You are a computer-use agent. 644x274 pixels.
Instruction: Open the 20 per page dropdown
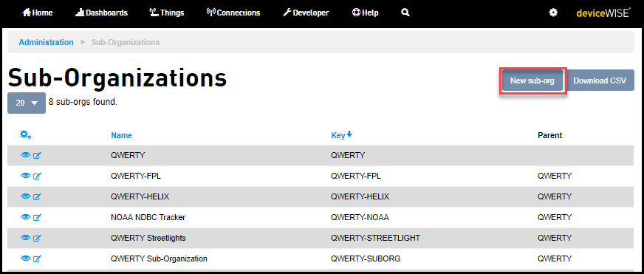27,103
